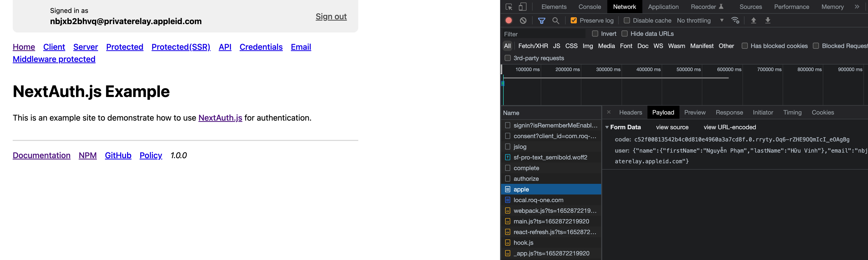Viewport: 868px width, 260px height.
Task: Tick the checkbox beside the complete request
Action: (x=507, y=168)
